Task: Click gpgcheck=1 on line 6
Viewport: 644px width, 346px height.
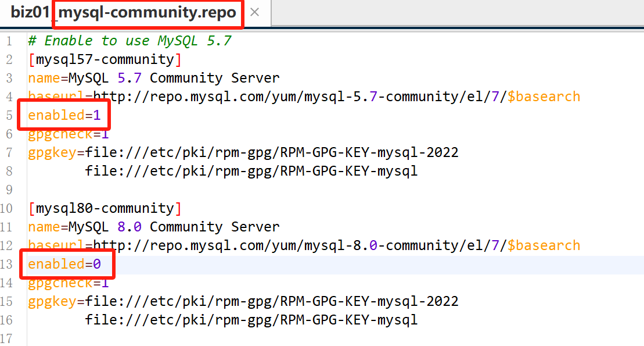Action: pyautogui.click(x=68, y=134)
